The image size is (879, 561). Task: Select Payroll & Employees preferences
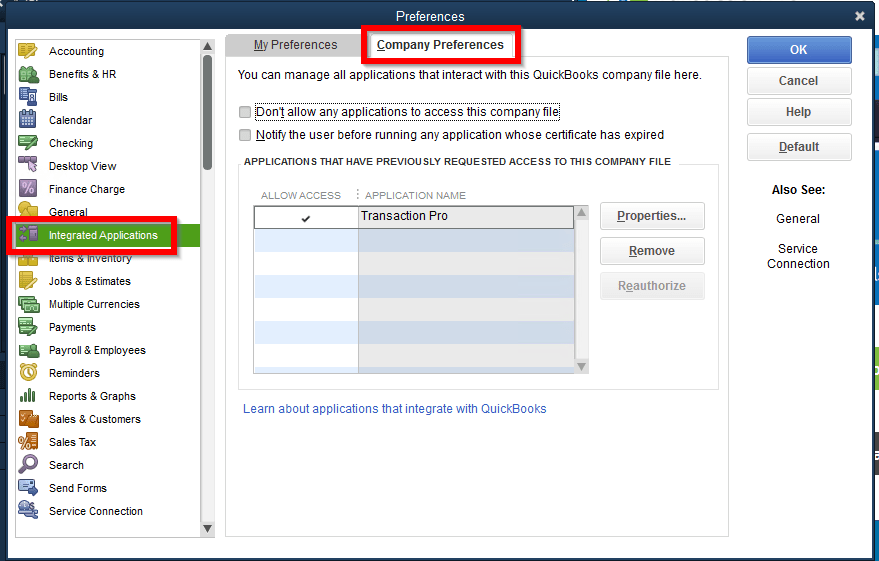pyautogui.click(x=97, y=350)
